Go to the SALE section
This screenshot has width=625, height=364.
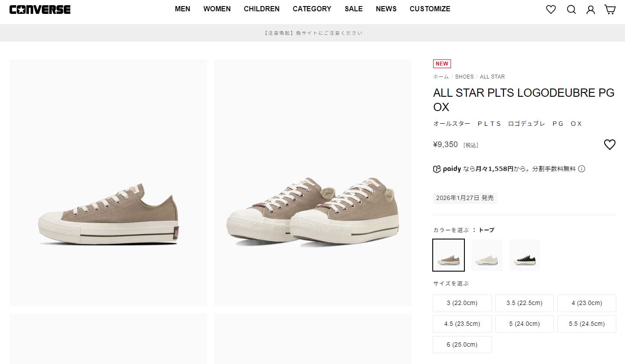[354, 9]
